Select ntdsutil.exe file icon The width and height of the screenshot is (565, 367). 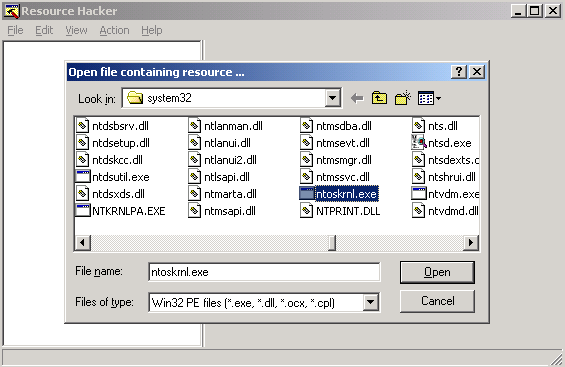83,176
